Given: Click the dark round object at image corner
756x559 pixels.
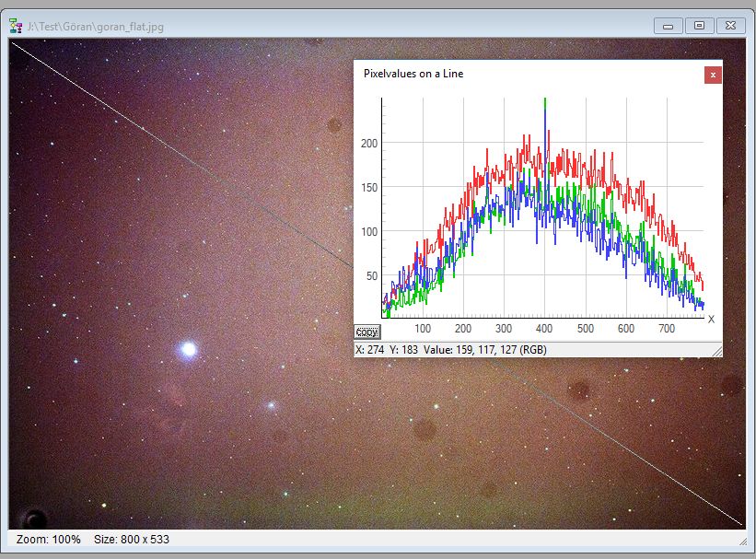Looking at the screenshot, I should 34,518.
